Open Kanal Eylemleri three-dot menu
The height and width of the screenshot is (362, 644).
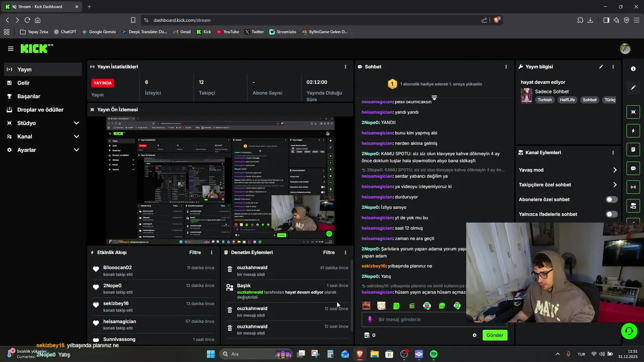pyautogui.click(x=613, y=152)
